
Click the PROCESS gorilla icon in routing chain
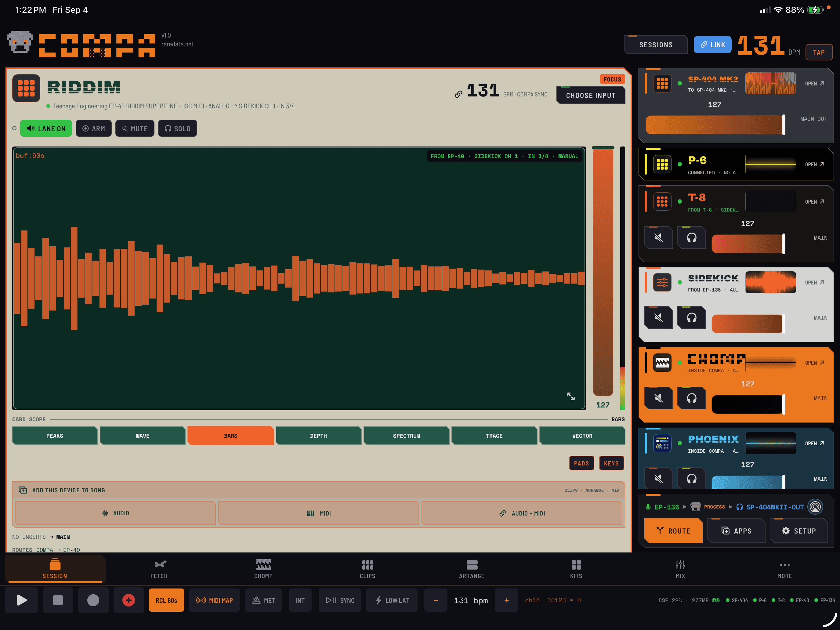[x=695, y=507]
